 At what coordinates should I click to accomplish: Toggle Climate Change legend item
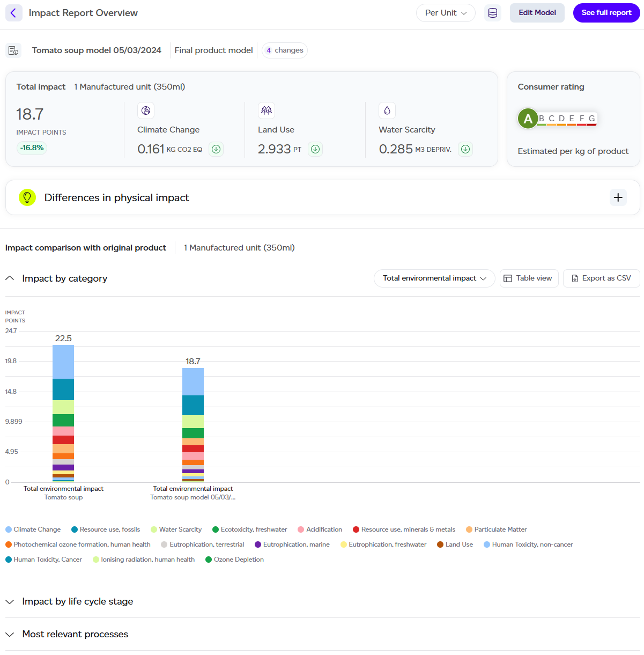[33, 529]
